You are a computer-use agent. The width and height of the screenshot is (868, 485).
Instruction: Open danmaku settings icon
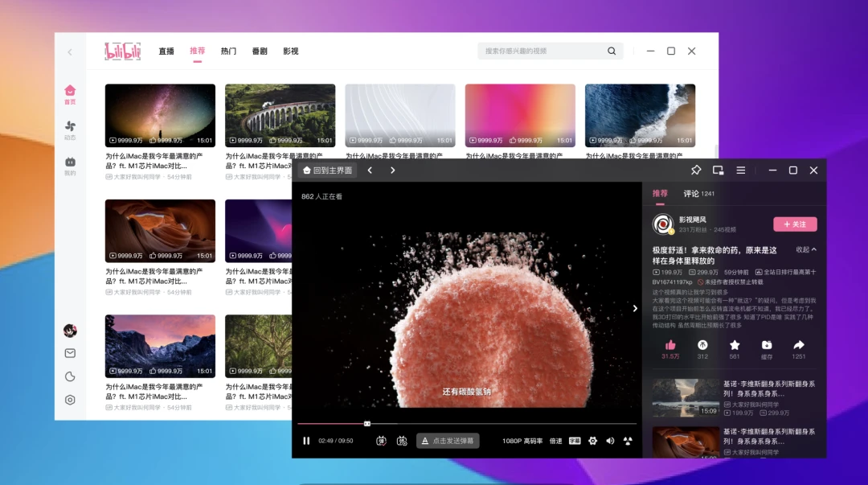click(x=402, y=441)
